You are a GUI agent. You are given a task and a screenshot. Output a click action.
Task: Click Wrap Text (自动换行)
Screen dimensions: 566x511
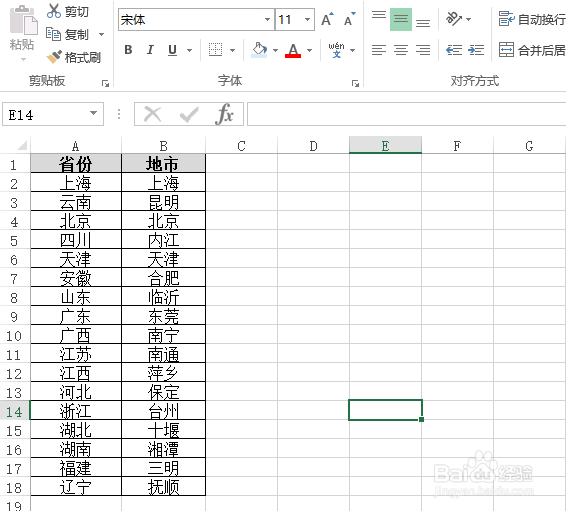(x=532, y=19)
